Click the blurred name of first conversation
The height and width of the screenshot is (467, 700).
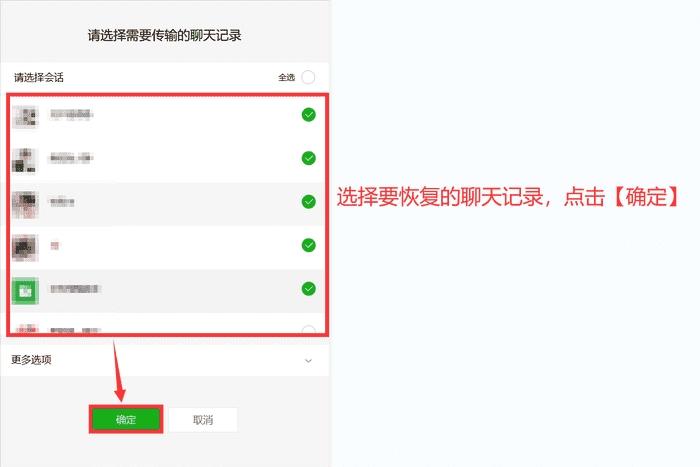click(71, 114)
